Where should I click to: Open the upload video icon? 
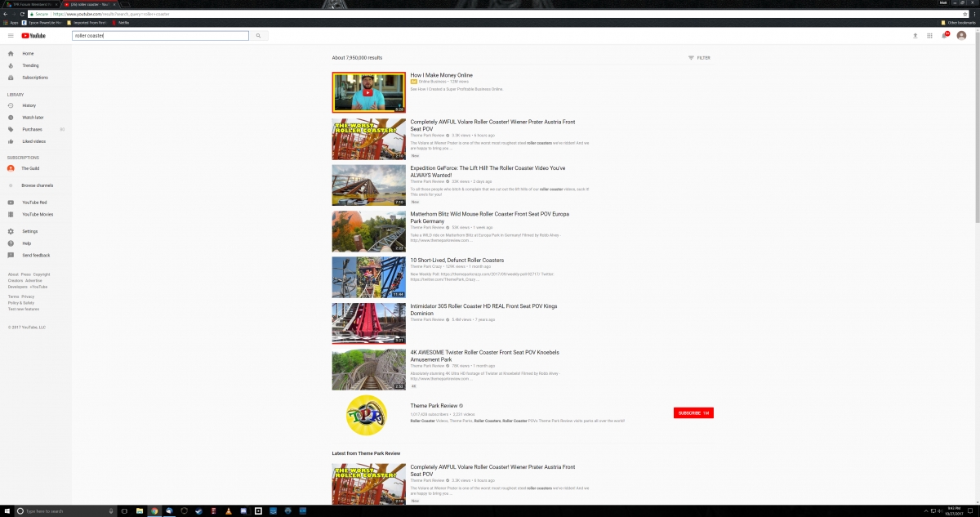coord(915,36)
